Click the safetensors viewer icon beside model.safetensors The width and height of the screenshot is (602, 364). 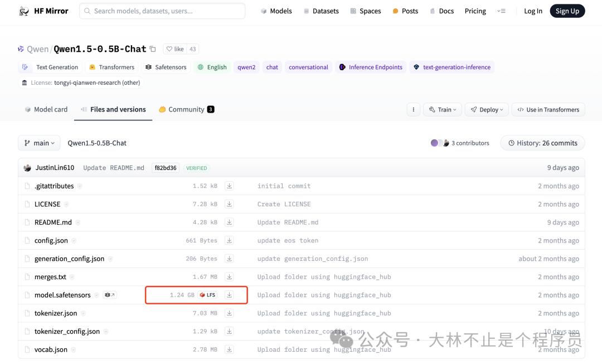tap(109, 295)
